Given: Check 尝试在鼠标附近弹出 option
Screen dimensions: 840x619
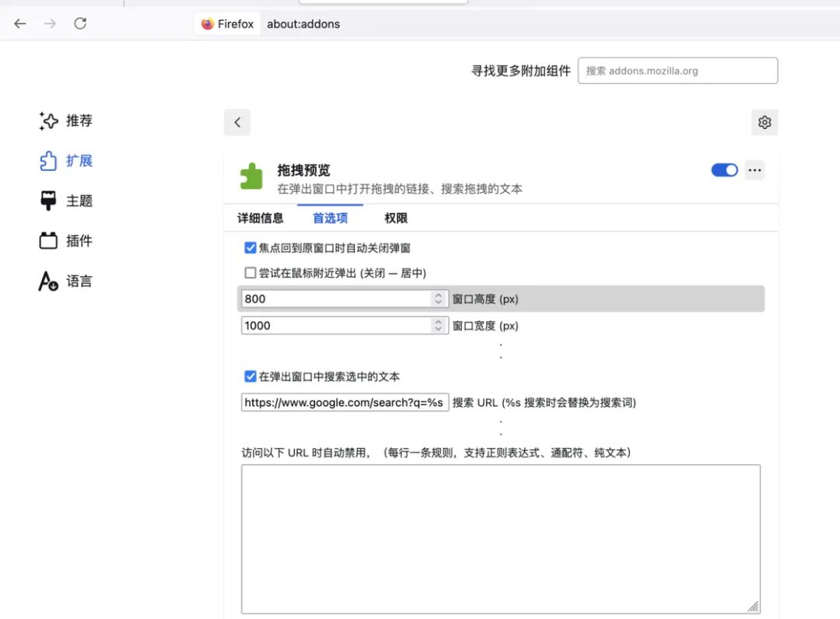Looking at the screenshot, I should click(x=250, y=273).
